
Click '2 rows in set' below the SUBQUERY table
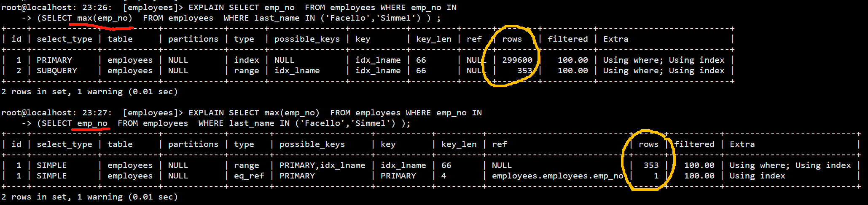[x=34, y=92]
